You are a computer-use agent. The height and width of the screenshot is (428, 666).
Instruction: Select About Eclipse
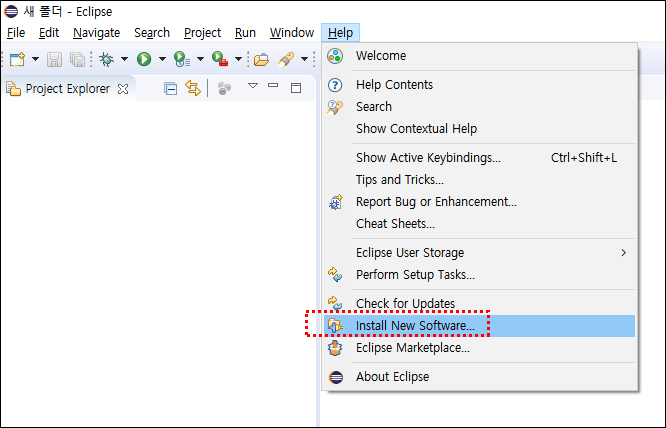pos(480,377)
